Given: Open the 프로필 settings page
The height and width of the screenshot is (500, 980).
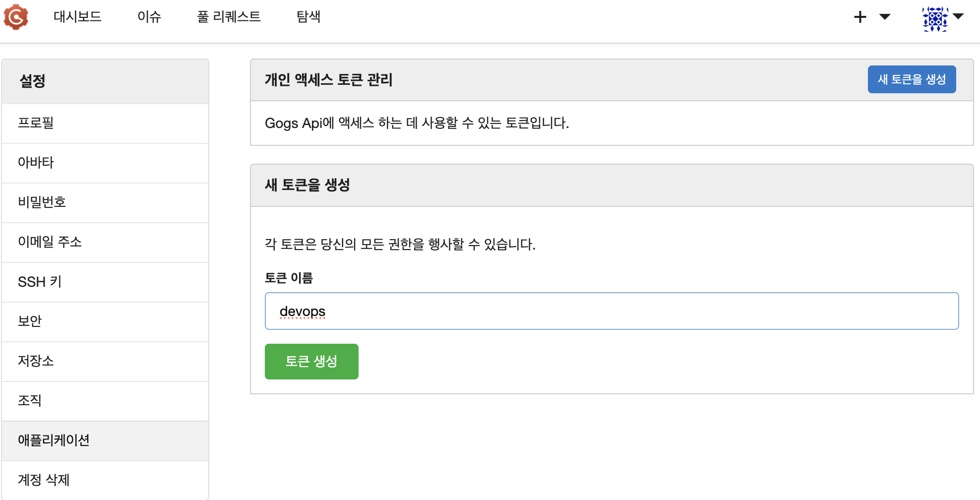Looking at the screenshot, I should point(105,123).
